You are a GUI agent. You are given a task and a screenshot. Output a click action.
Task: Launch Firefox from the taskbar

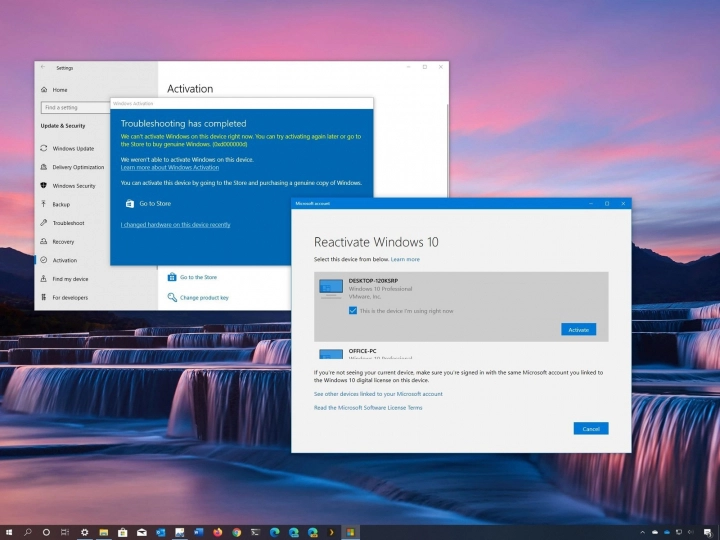(218, 532)
